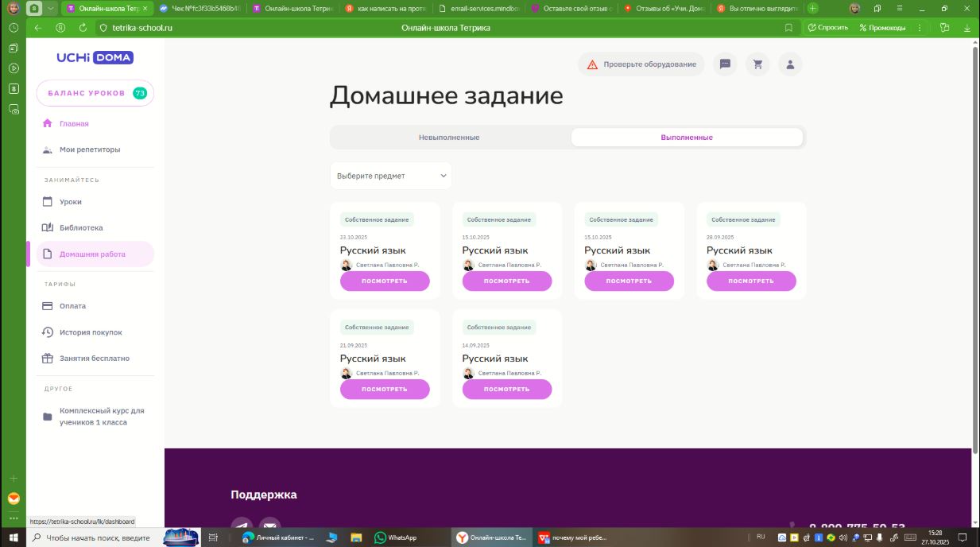This screenshot has height=547, width=980.
Task: Open the user profile icon
Action: [x=790, y=64]
